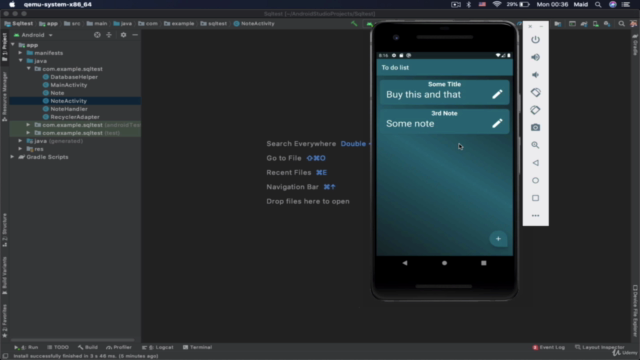Image resolution: width=640 pixels, height=360 pixels.
Task: Open the emulator extended controls (three dots)
Action: pos(535,216)
